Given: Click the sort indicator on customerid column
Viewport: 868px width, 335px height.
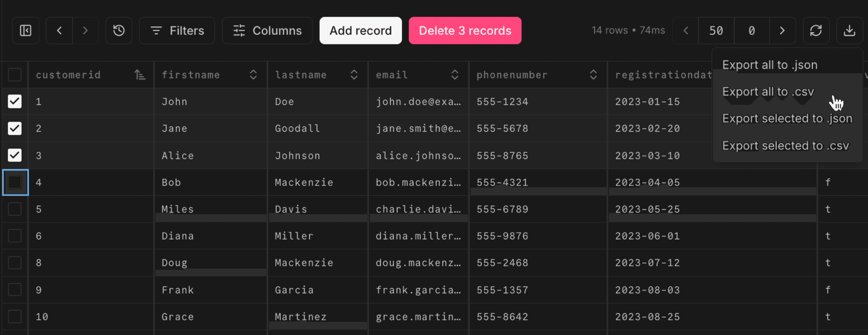Looking at the screenshot, I should point(140,75).
